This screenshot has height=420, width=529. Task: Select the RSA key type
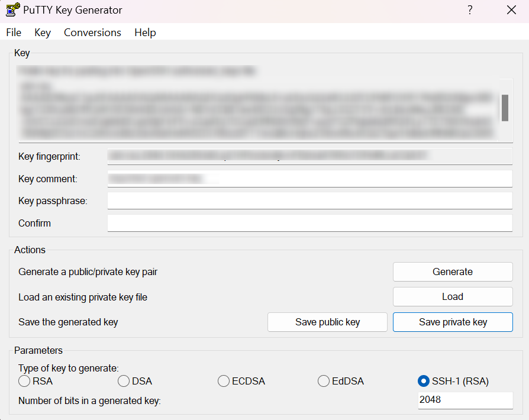(x=24, y=381)
